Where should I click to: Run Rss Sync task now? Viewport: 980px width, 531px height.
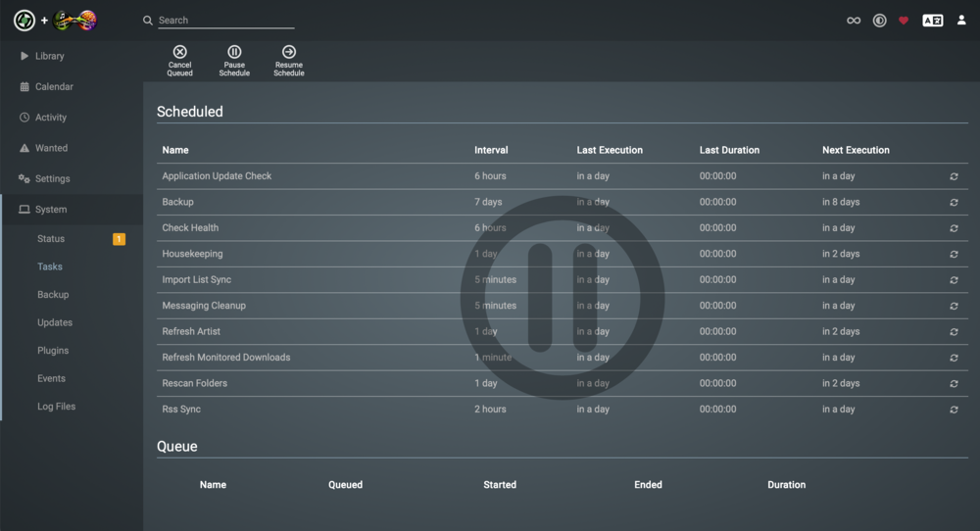point(954,410)
